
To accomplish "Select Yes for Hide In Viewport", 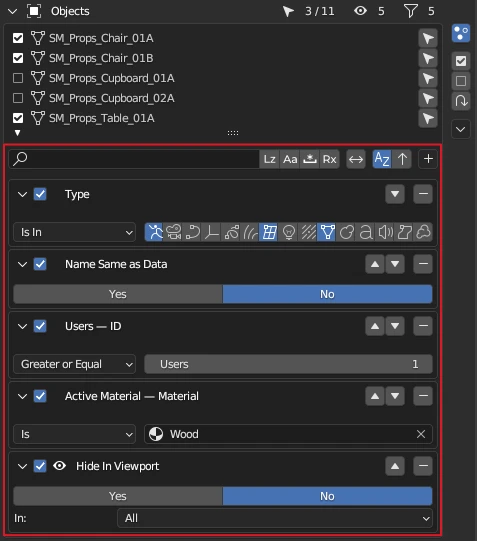I will pos(118,496).
